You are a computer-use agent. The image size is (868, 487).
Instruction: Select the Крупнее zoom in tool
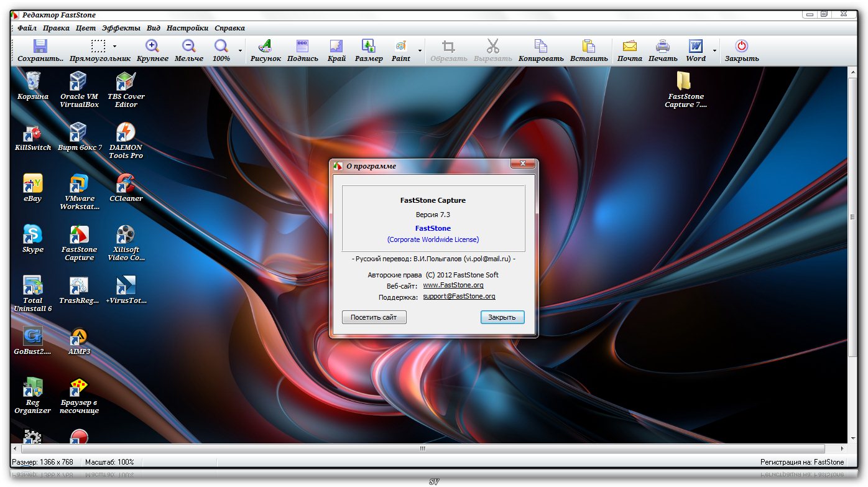click(152, 47)
